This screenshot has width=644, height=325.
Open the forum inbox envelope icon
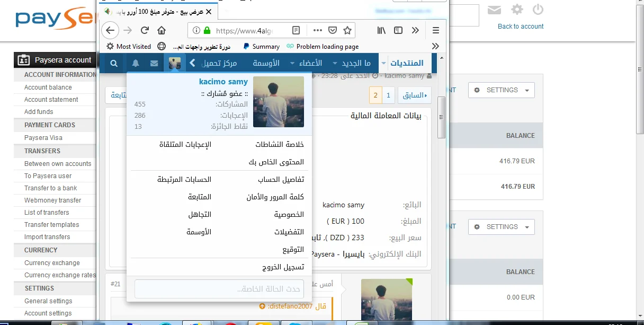154,64
